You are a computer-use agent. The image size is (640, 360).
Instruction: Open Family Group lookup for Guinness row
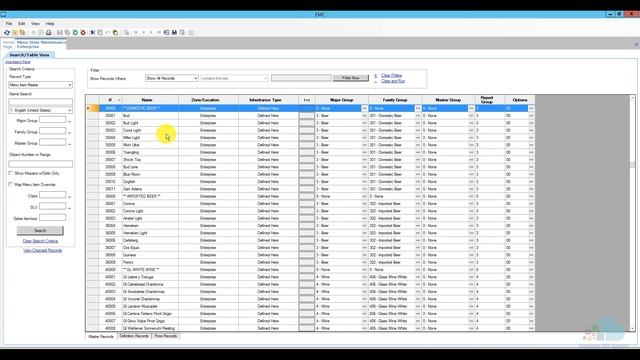click(x=418, y=255)
